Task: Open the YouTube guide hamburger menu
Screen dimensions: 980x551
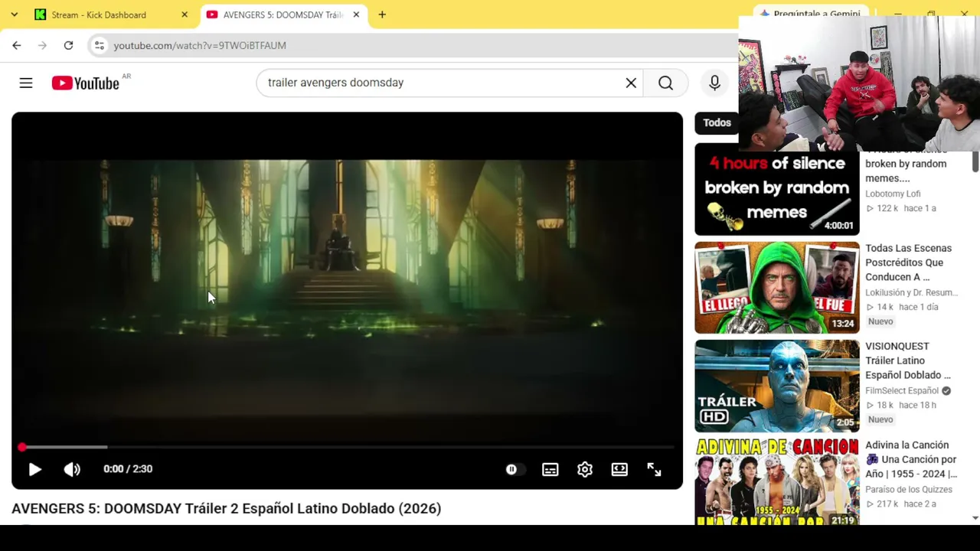Action: [26, 83]
